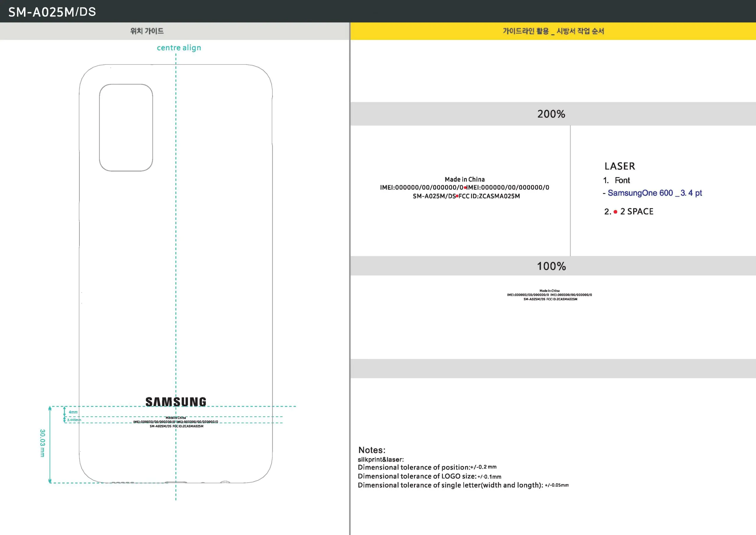Viewport: 756px width, 535px height.
Task: Click the "LASER" heading
Action: click(620, 166)
